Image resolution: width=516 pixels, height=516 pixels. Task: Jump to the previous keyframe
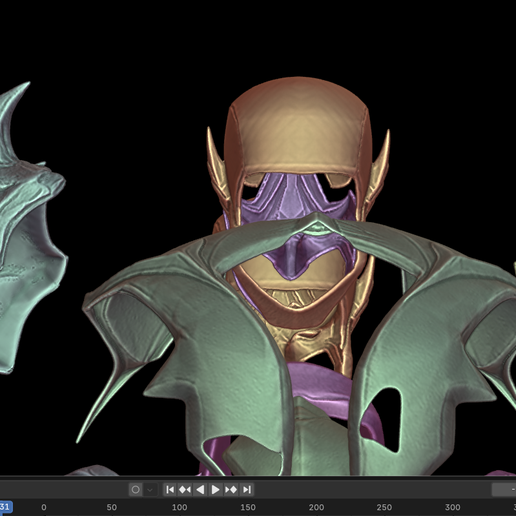point(185,490)
